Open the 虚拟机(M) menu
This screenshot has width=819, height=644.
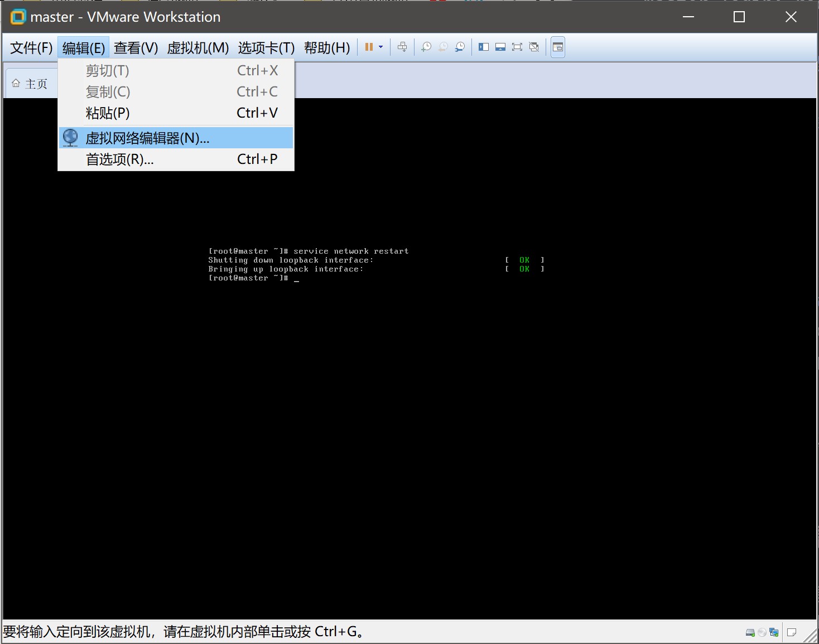pyautogui.click(x=198, y=48)
